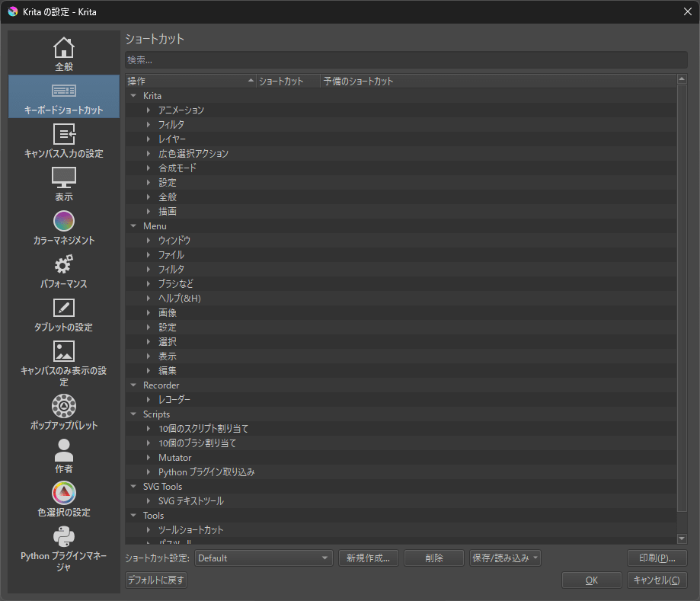700x601 pixels.
Task: Open the Performance (パフォーマンス) settings
Action: [x=63, y=270]
